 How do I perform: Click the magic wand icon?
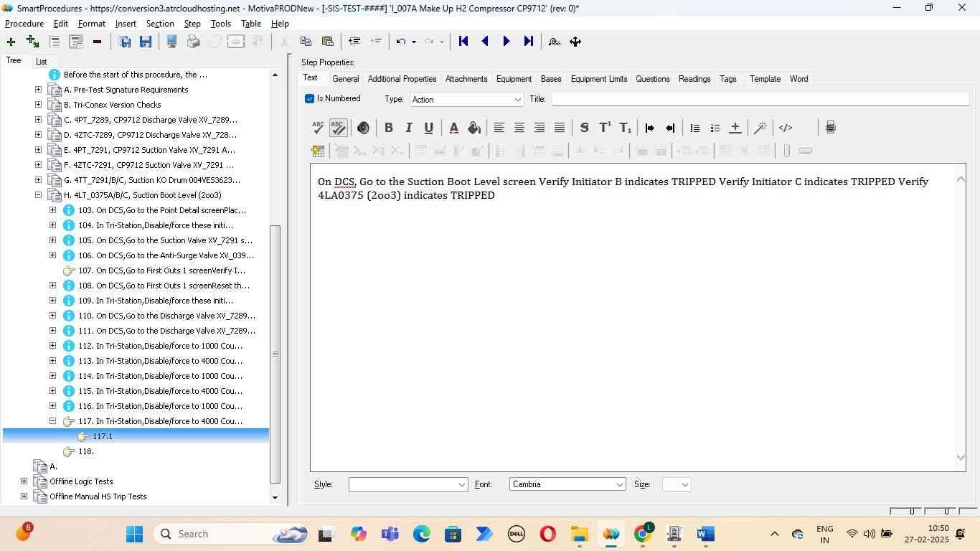pyautogui.click(x=760, y=128)
